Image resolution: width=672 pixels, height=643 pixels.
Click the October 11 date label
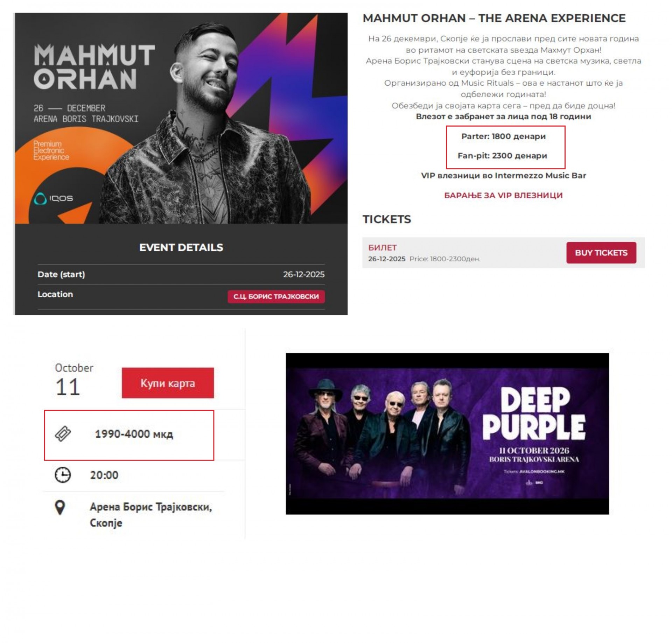coord(74,380)
